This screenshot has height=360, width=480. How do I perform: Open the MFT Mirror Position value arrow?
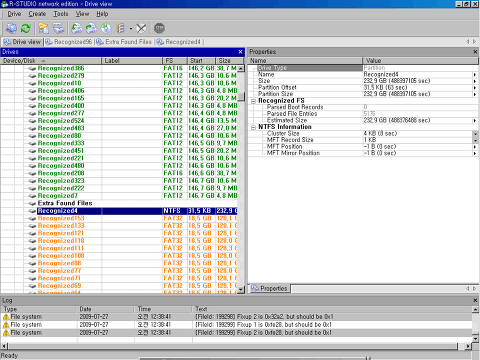475,153
